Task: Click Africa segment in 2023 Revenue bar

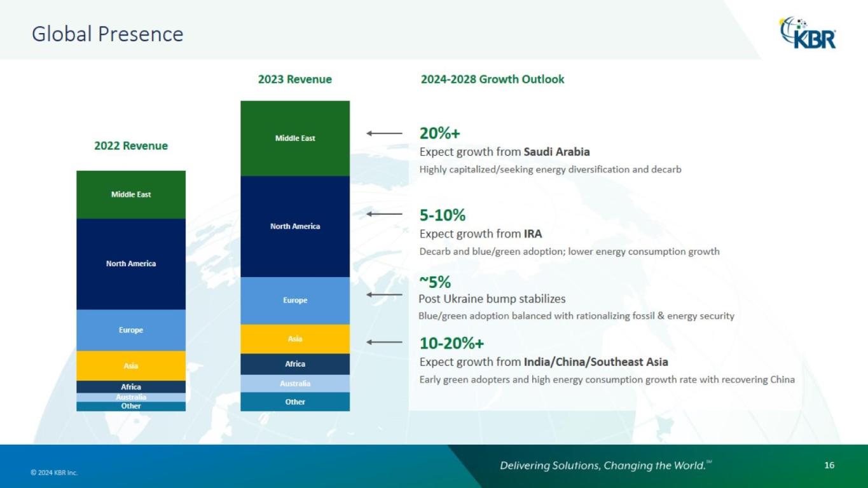Action: tap(295, 364)
